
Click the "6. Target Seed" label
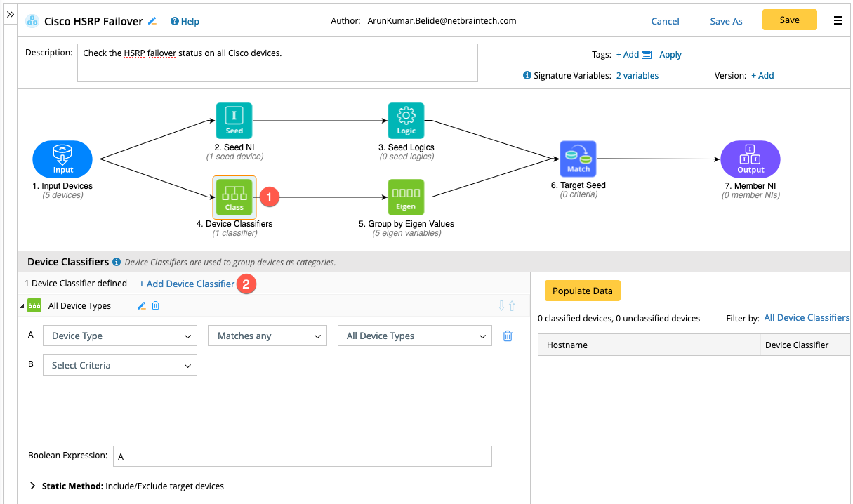pyautogui.click(x=578, y=185)
